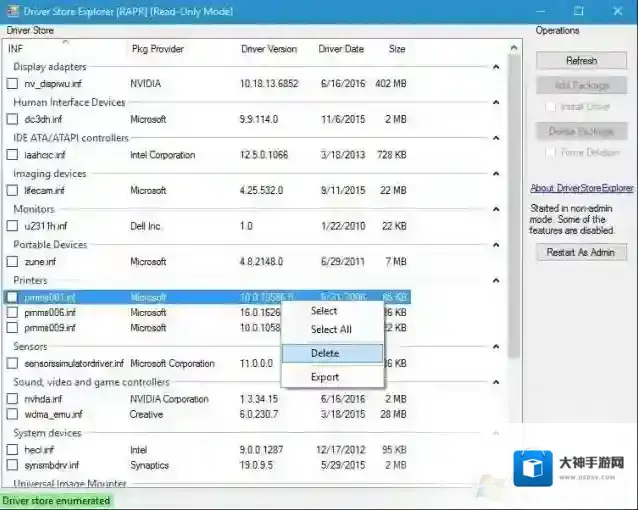
Task: Click the Restart As Admin button
Action: (581, 252)
